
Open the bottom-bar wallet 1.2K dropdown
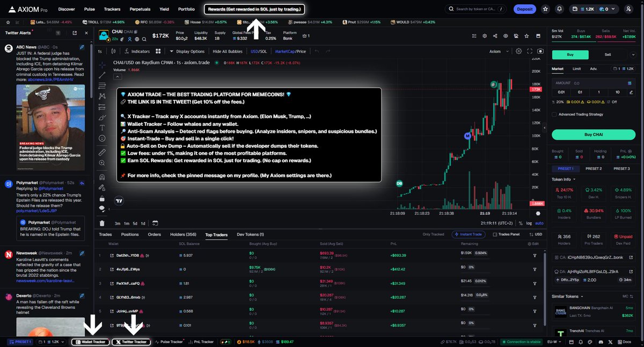52,342
